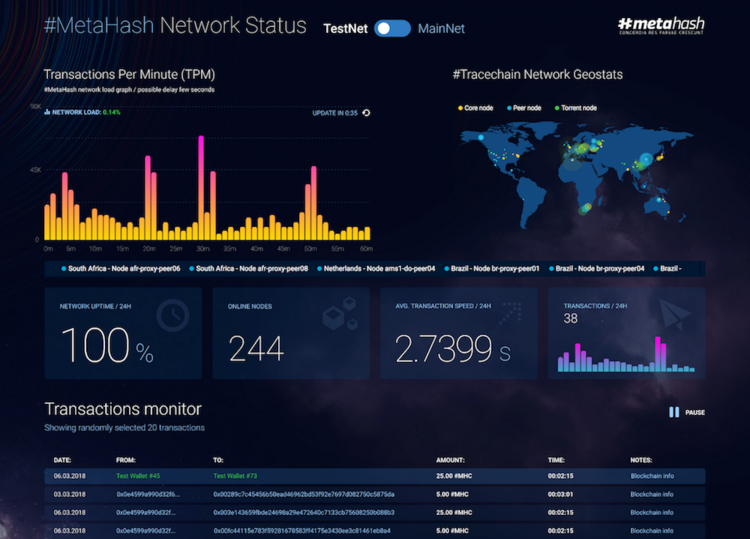
Task: Click the TO: column header
Action: 219,460
